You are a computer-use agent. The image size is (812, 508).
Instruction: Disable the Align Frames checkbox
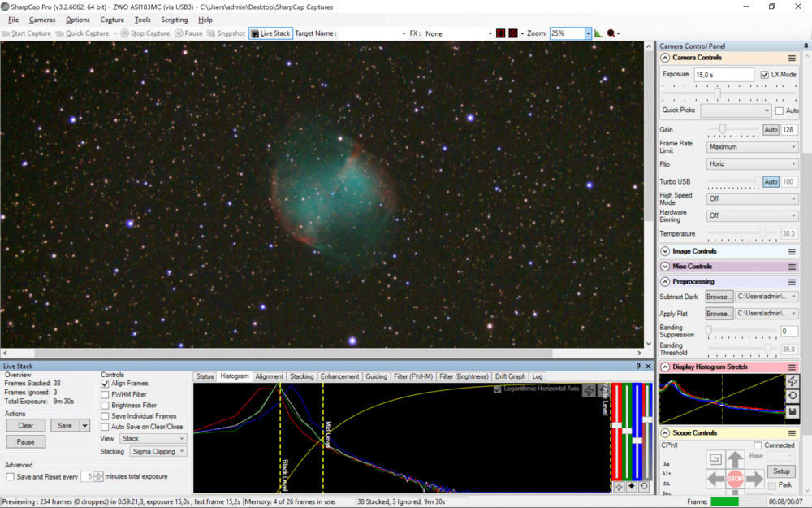(105, 384)
